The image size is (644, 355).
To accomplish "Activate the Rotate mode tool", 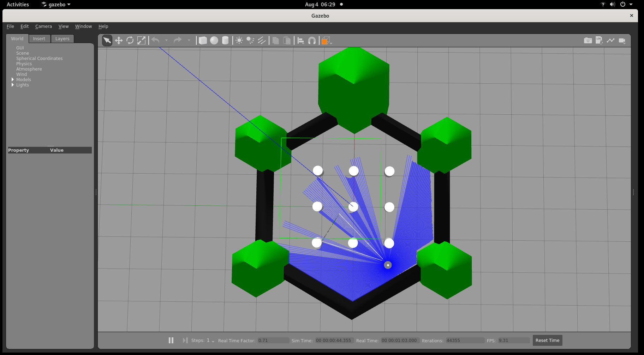I will [130, 41].
